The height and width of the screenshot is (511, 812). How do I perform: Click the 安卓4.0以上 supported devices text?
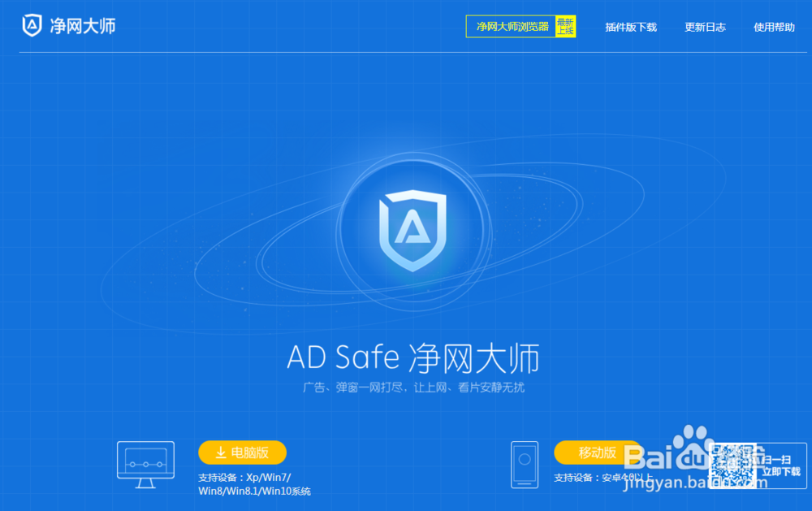(603, 478)
